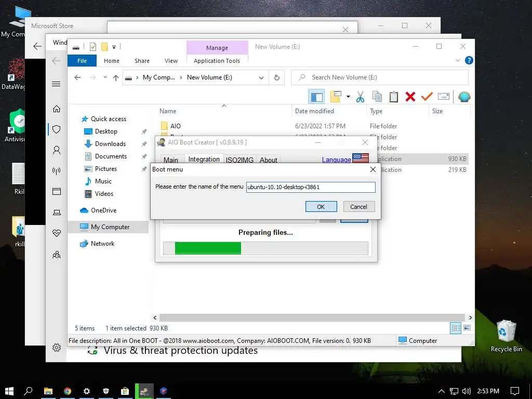Screen dimensions: 532x399
Task: Open the File menu in File Explorer
Action: pos(82,61)
